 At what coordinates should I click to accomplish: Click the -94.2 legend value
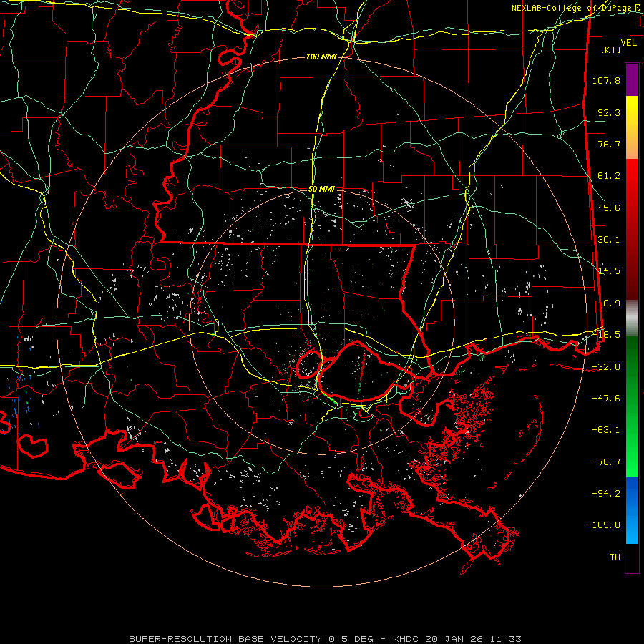606,494
